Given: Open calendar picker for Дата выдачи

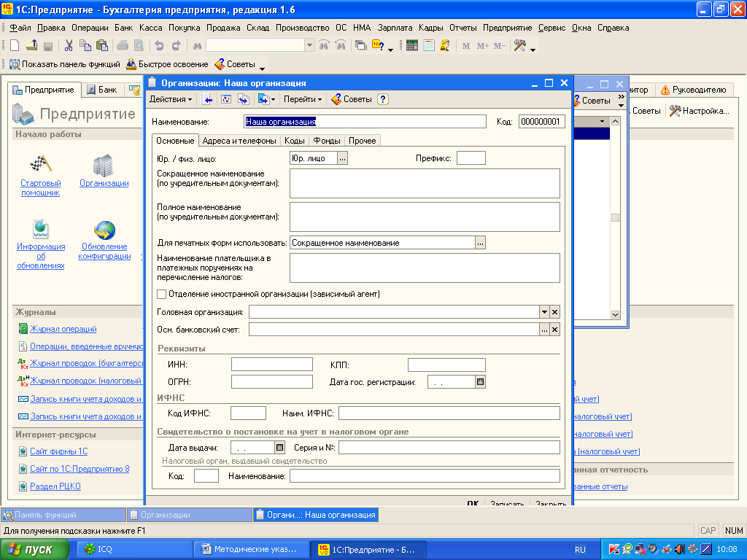Looking at the screenshot, I should click(279, 447).
